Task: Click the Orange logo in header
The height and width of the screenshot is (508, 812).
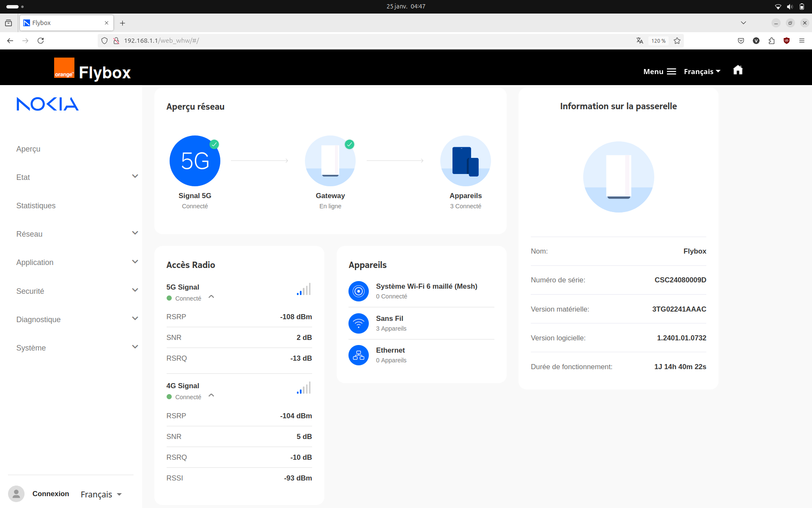Action: [x=64, y=68]
